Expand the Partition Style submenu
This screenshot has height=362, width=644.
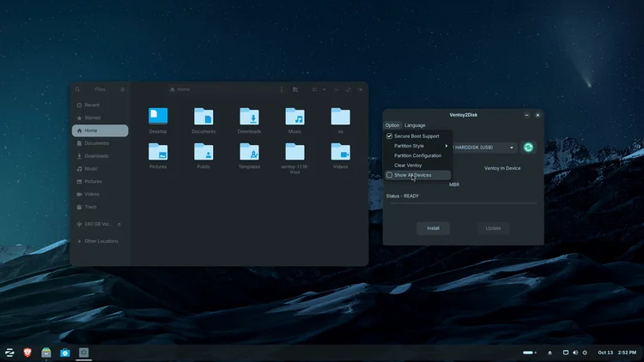pyautogui.click(x=418, y=146)
